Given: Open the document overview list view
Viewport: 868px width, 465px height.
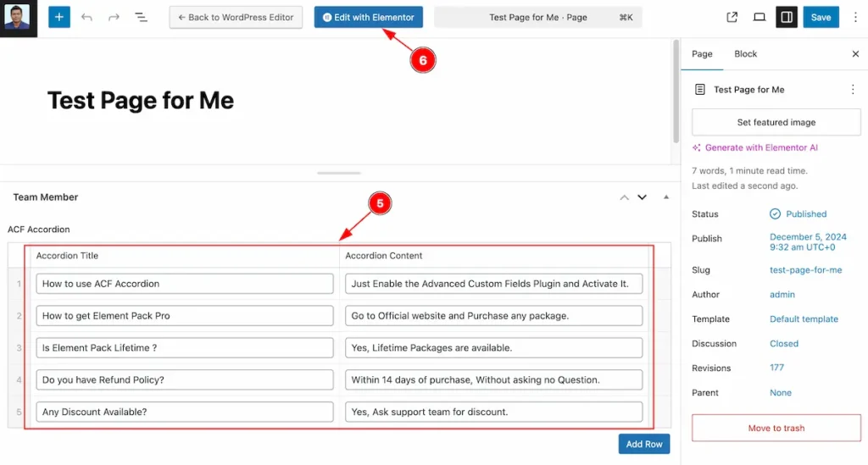Looking at the screenshot, I should click(142, 17).
